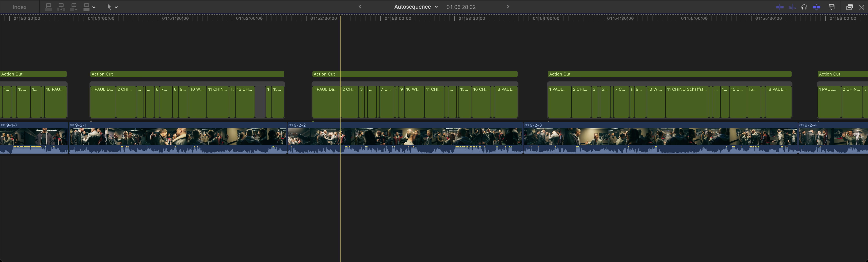Toggle solo with headphones icon
Screen dimensions: 868x262
tap(804, 7)
